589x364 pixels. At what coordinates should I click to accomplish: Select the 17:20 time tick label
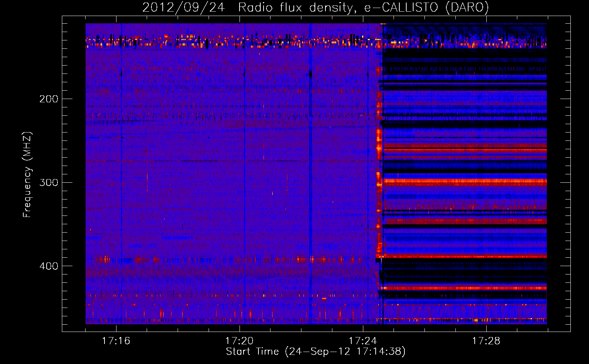[240, 341]
